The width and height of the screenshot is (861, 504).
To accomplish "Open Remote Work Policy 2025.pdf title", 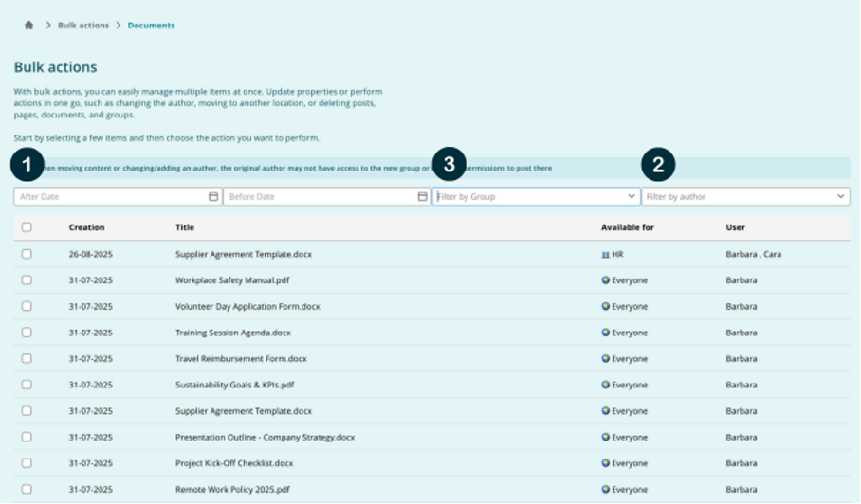I will click(232, 489).
